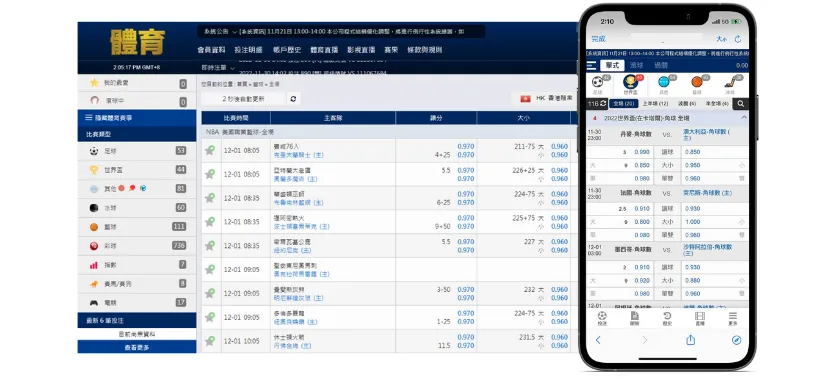Tap the 116 refresh counter on phone
Image resolution: width=818 pixels, height=379 pixels.
[597, 104]
